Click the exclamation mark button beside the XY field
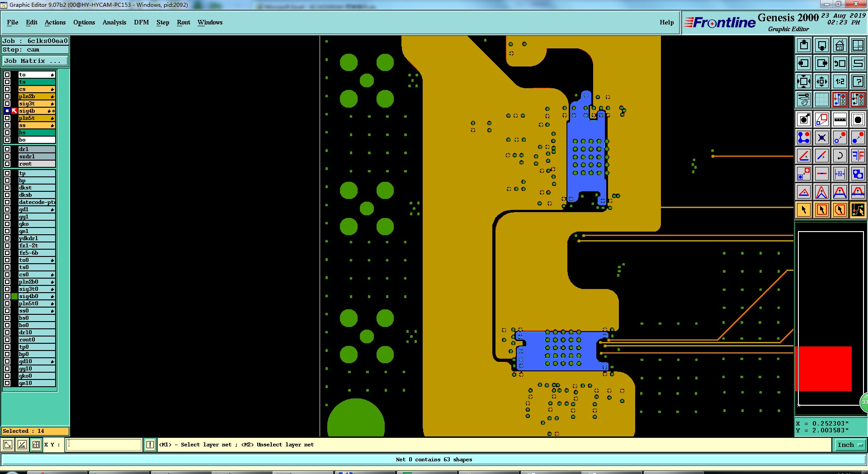 pos(150,445)
